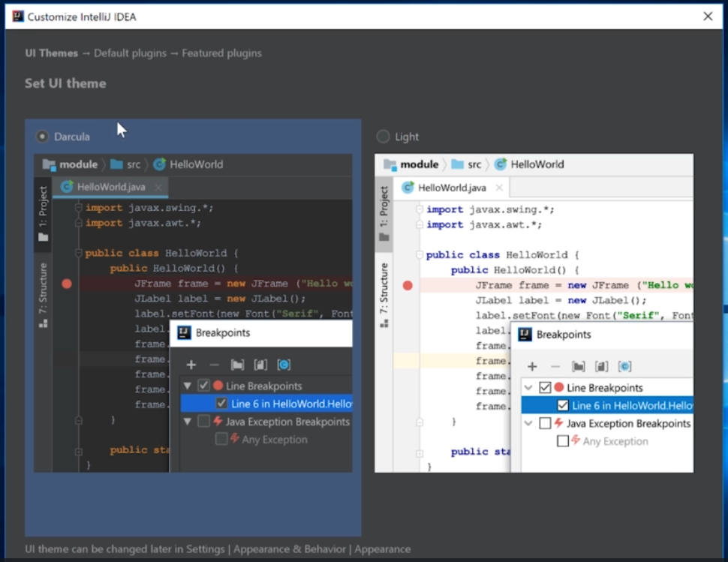This screenshot has width=728, height=562.
Task: Select the Light theme radio button
Action: click(x=383, y=137)
